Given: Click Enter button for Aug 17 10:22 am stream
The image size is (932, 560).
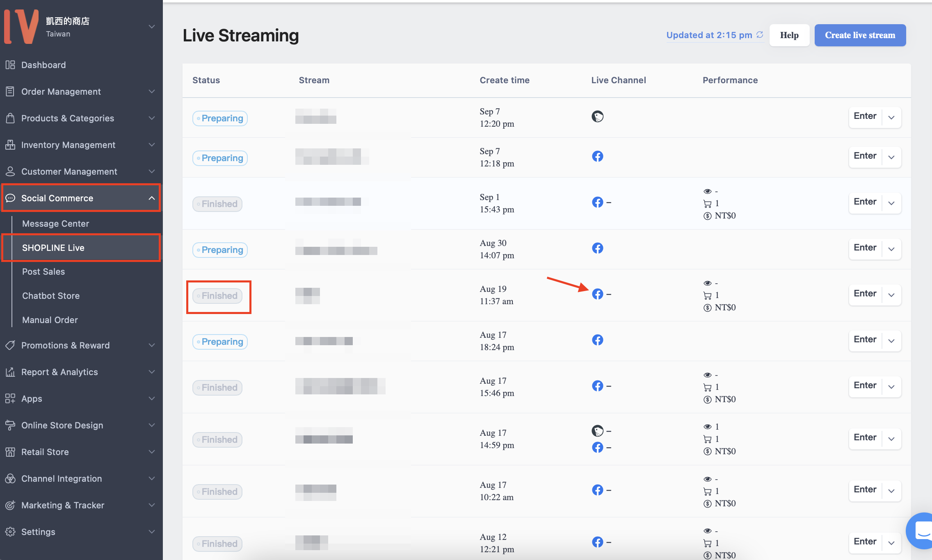Looking at the screenshot, I should click(x=865, y=489).
